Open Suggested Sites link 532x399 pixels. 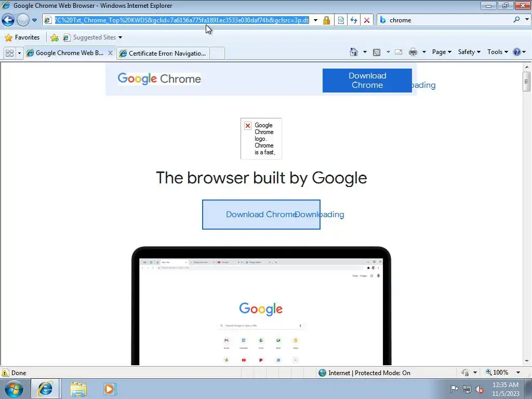[x=92, y=37]
